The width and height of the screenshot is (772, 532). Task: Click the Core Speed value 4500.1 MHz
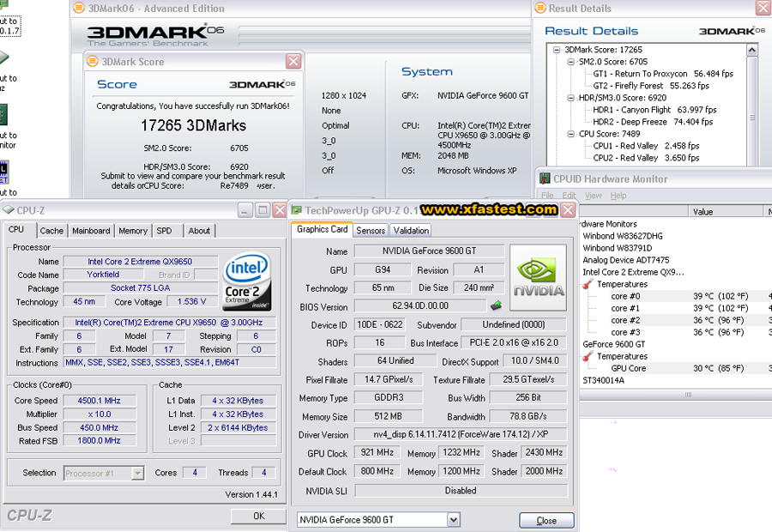[99, 401]
